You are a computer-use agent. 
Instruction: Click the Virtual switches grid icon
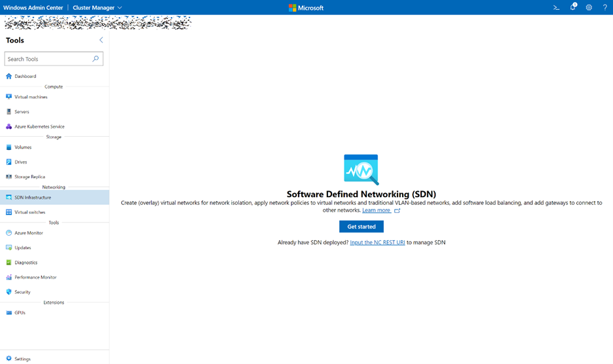(9, 212)
